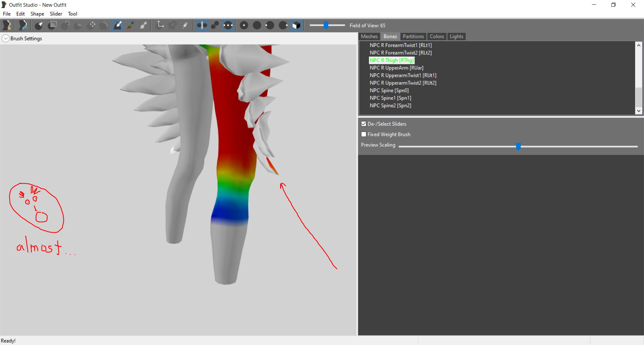
Task: Select the Color Paint brush icon
Action: coord(130,25)
